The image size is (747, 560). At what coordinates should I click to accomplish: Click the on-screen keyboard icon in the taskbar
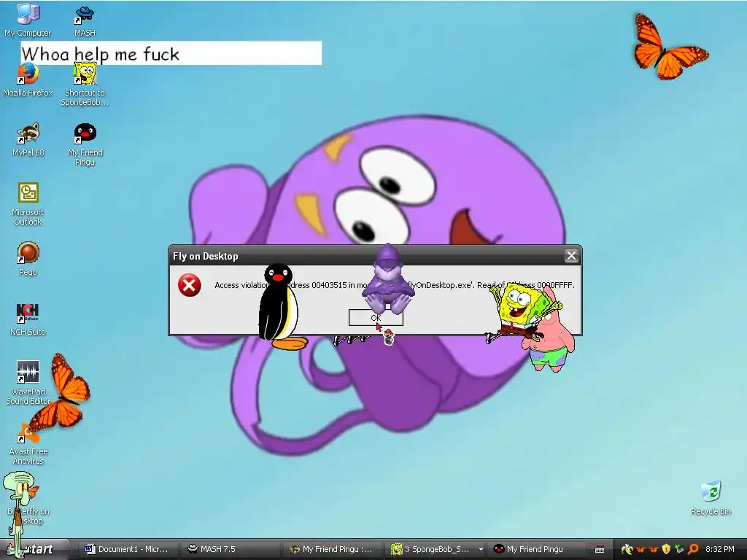(600, 550)
